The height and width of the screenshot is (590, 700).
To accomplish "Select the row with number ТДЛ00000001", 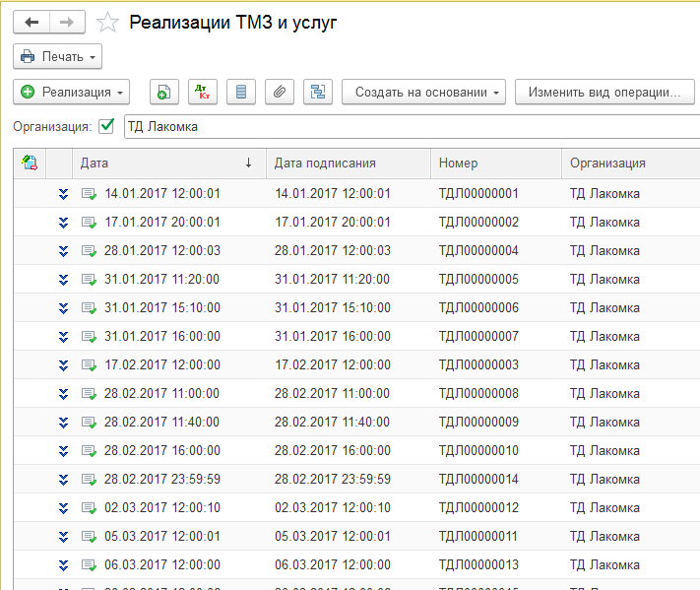I will [x=478, y=194].
